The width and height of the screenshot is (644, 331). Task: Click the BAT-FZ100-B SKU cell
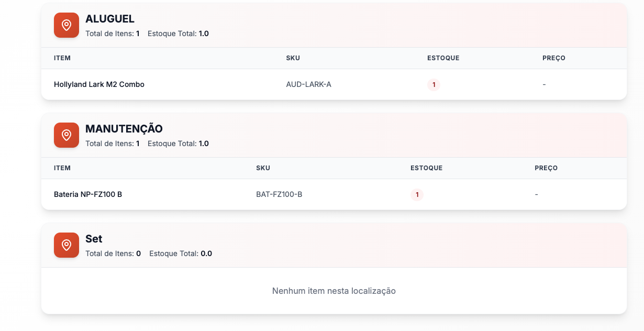[279, 194]
